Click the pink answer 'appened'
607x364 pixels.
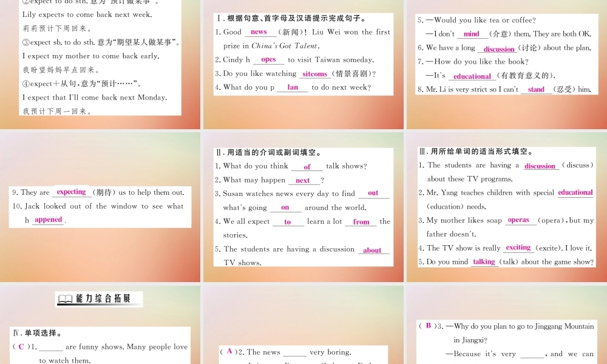click(x=49, y=220)
